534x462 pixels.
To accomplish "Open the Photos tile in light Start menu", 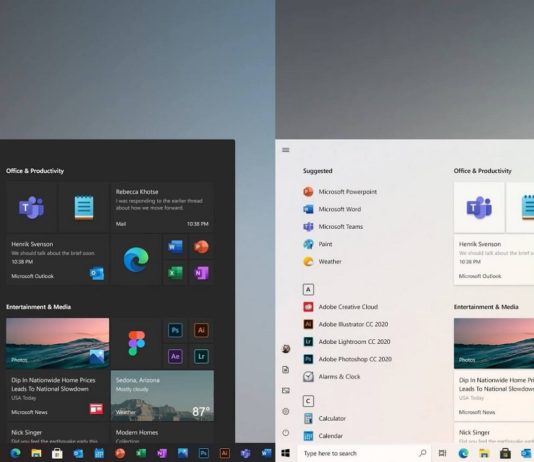I will coord(494,343).
